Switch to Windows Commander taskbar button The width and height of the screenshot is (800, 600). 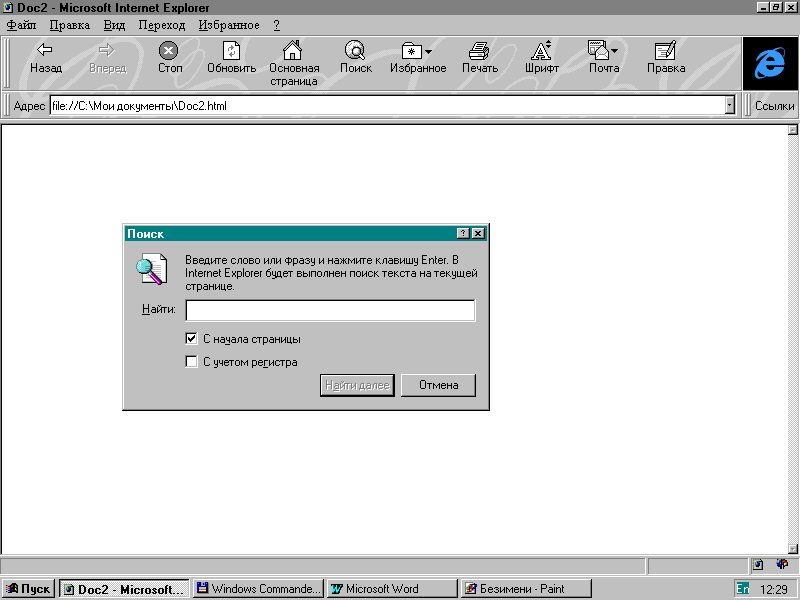coord(259,589)
